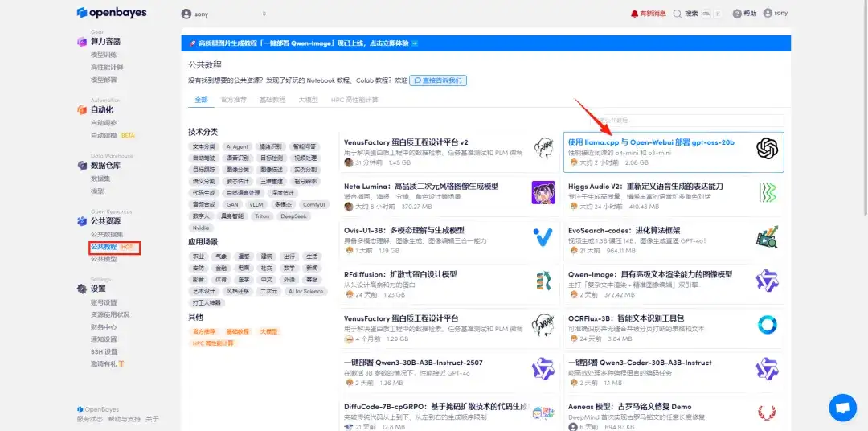Click the 帮助与支持 footer link

point(125,420)
